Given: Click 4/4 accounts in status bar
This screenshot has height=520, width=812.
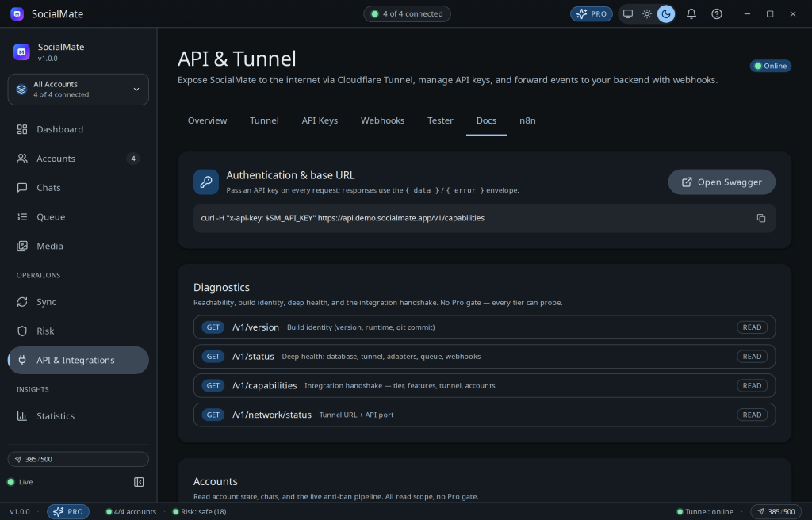Looking at the screenshot, I should point(131,512).
